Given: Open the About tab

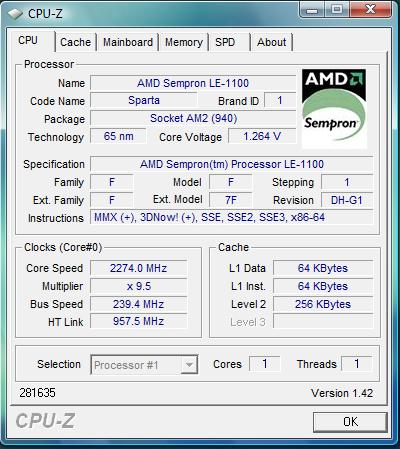Looking at the screenshot, I should click(x=272, y=42).
